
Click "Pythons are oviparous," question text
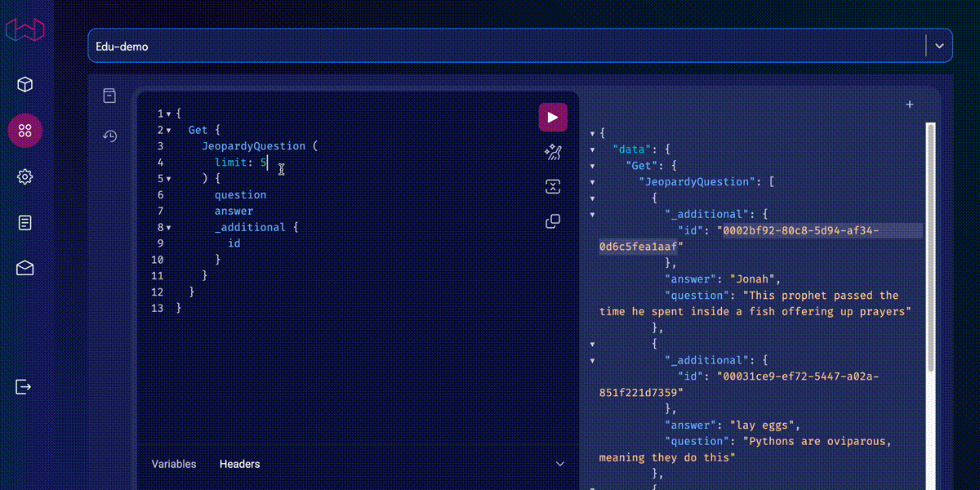tap(817, 441)
